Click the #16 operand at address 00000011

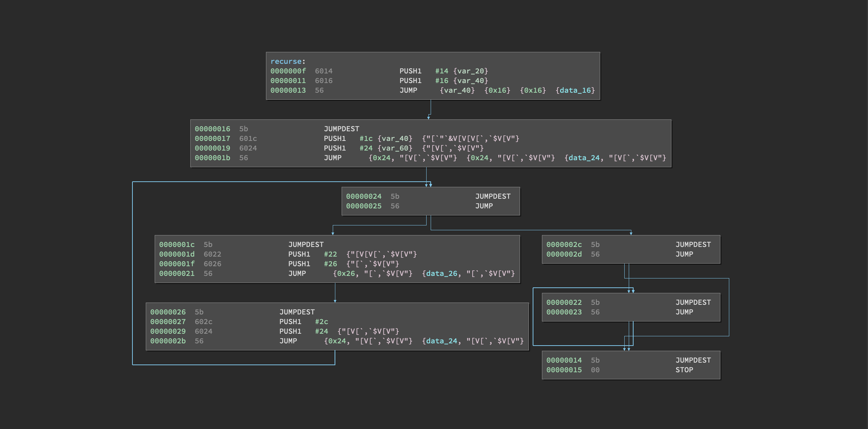coord(441,81)
